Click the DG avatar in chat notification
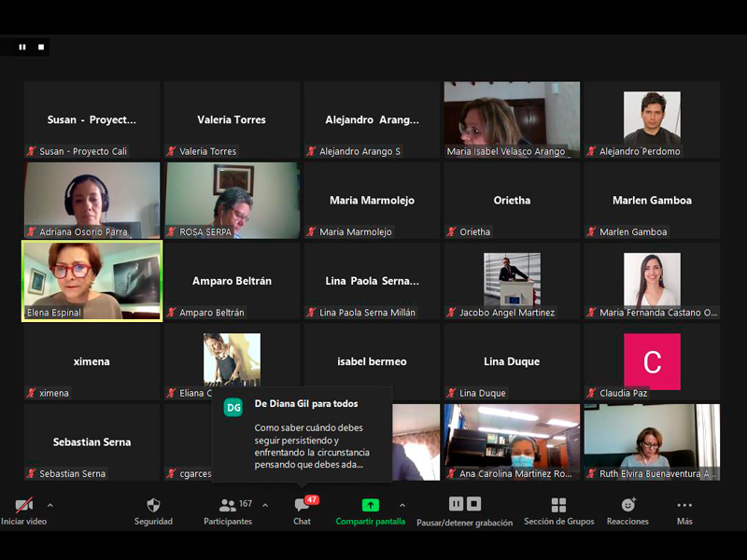This screenshot has height=560, width=747. (x=233, y=408)
